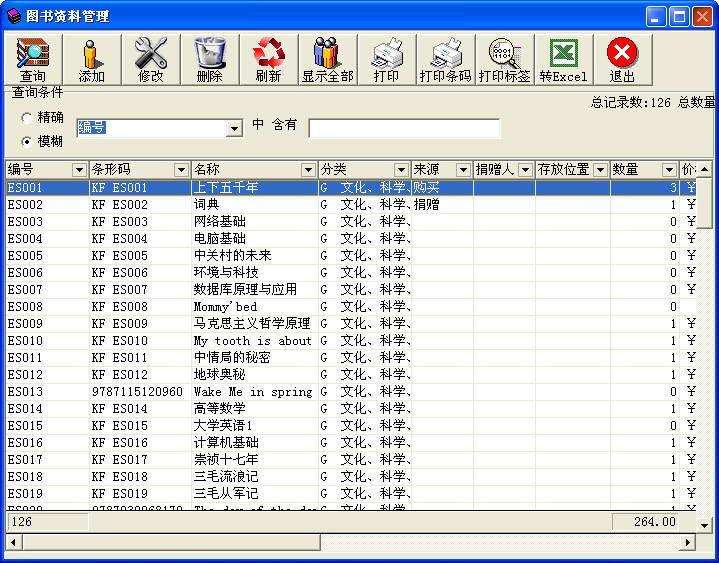Viewport: 719px width, 563px height.
Task: Select the 中关村的未来 book row
Action: click(351, 255)
